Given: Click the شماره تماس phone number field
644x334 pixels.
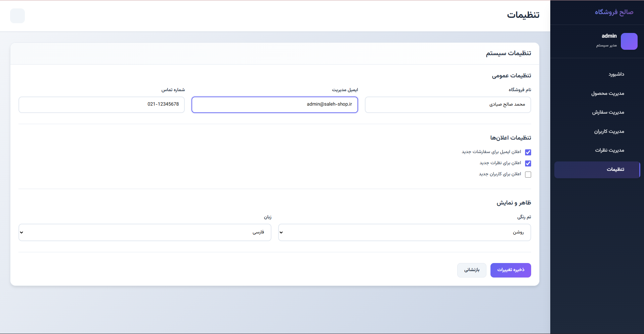Looking at the screenshot, I should (101, 105).
